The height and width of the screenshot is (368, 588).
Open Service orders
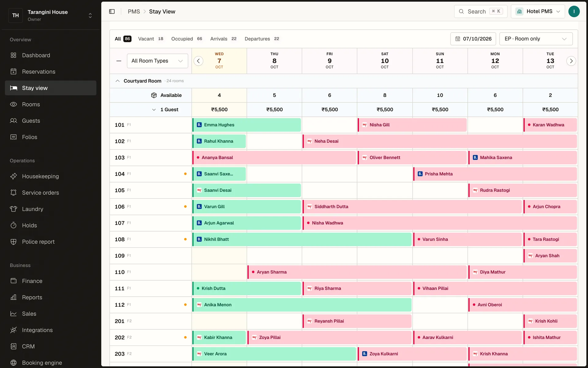coord(51,193)
